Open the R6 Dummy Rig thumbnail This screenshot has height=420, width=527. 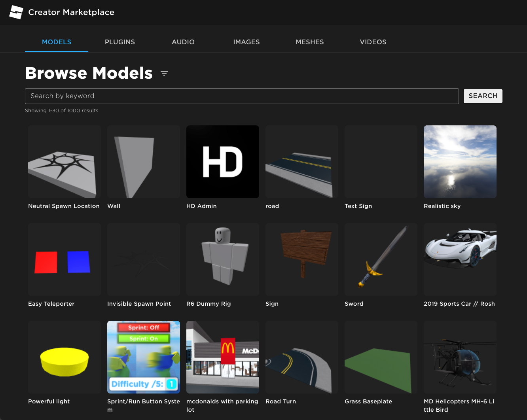222,259
